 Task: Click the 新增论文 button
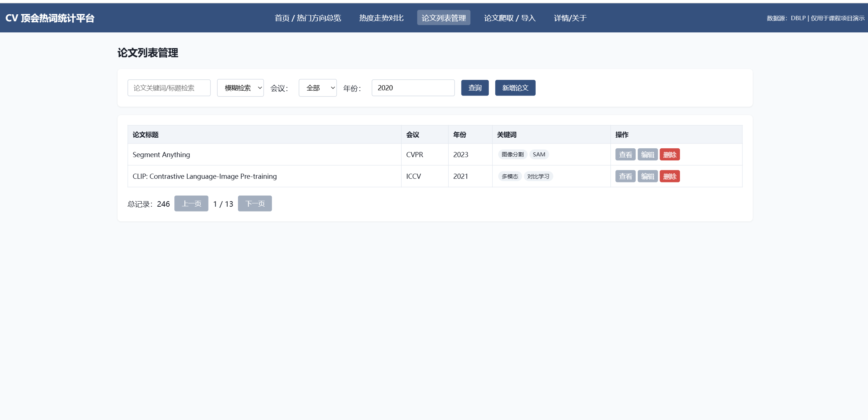[x=515, y=88]
